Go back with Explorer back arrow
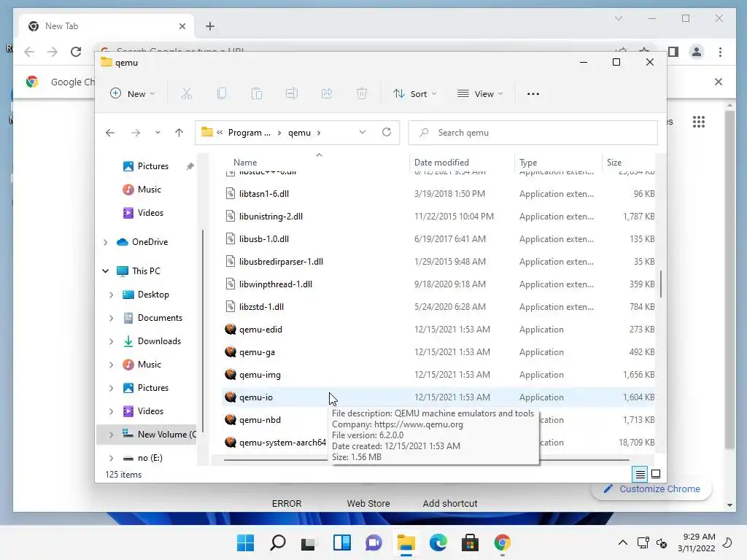The width and height of the screenshot is (747, 560). pyautogui.click(x=110, y=133)
